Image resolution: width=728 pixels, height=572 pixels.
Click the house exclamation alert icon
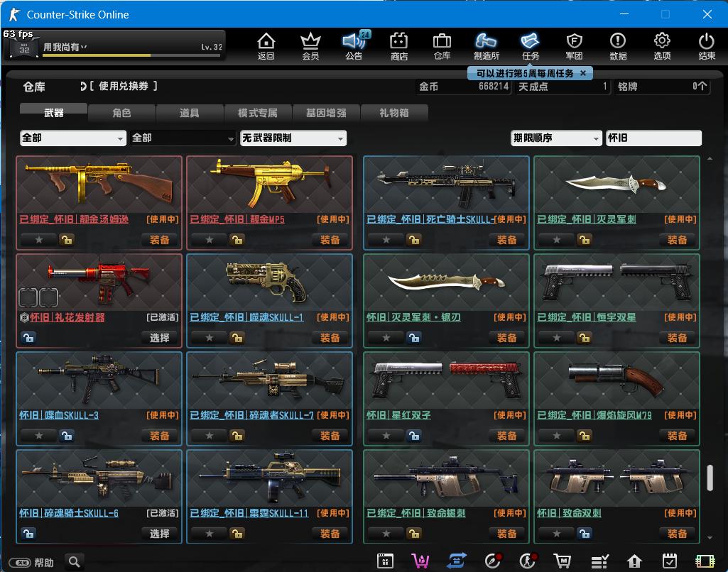(634, 561)
